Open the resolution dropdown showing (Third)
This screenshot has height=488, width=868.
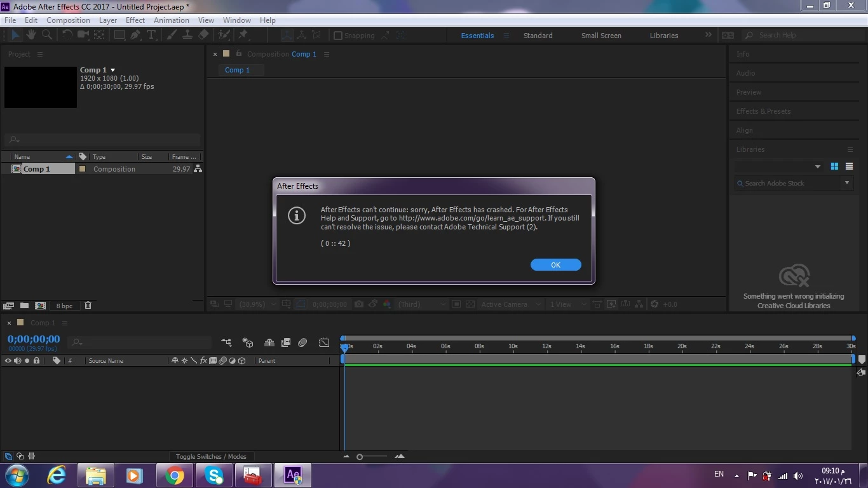click(x=422, y=304)
